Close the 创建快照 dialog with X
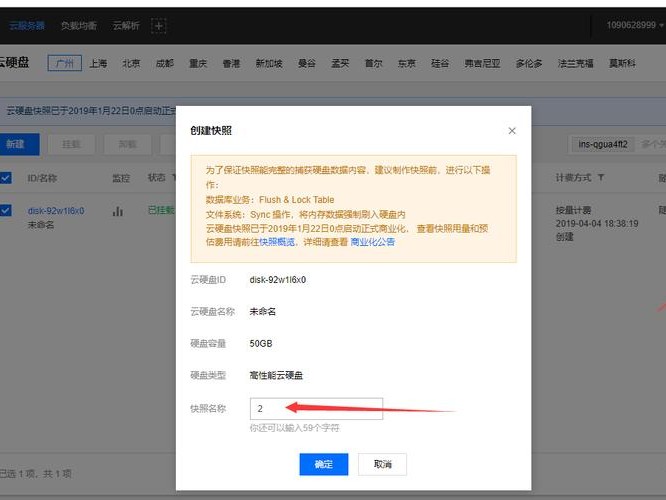The width and height of the screenshot is (666, 500). (512, 131)
